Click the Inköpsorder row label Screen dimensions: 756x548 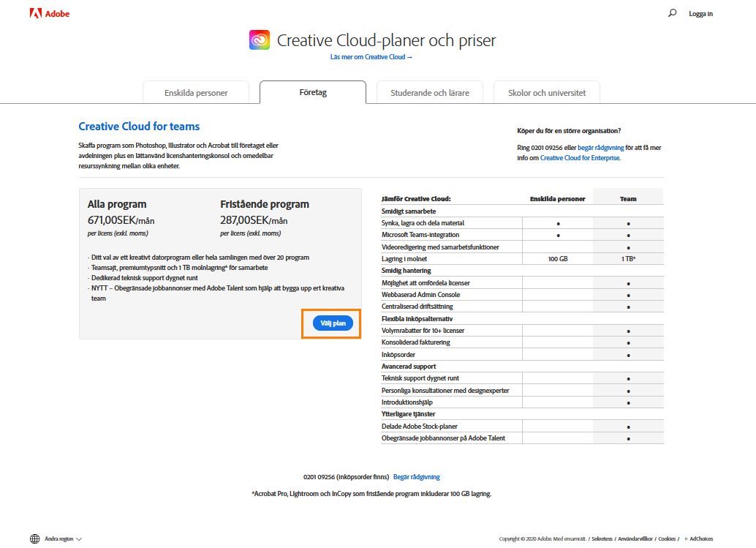point(398,355)
